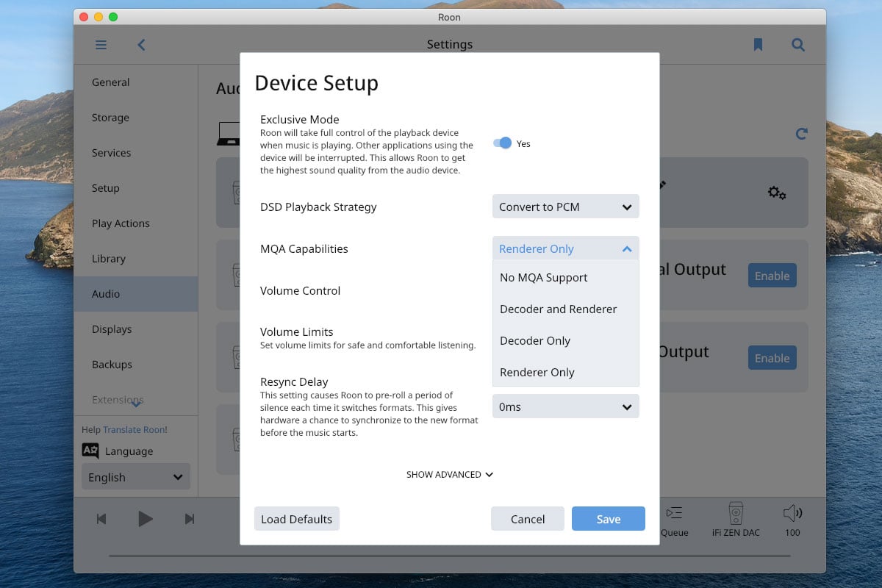The height and width of the screenshot is (588, 882).
Task: Open search with the magnifier icon
Action: click(x=797, y=45)
